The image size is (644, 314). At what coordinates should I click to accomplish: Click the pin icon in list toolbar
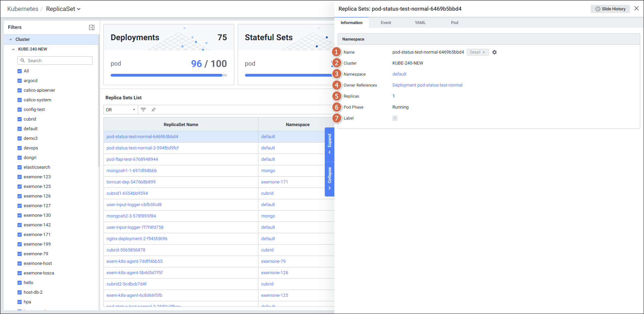pyautogui.click(x=154, y=110)
